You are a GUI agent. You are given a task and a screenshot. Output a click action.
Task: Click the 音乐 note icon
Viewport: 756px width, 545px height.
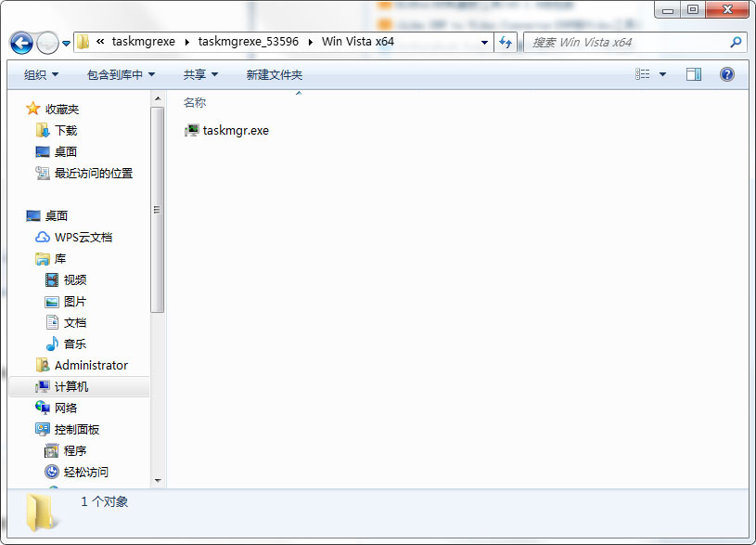coord(52,344)
